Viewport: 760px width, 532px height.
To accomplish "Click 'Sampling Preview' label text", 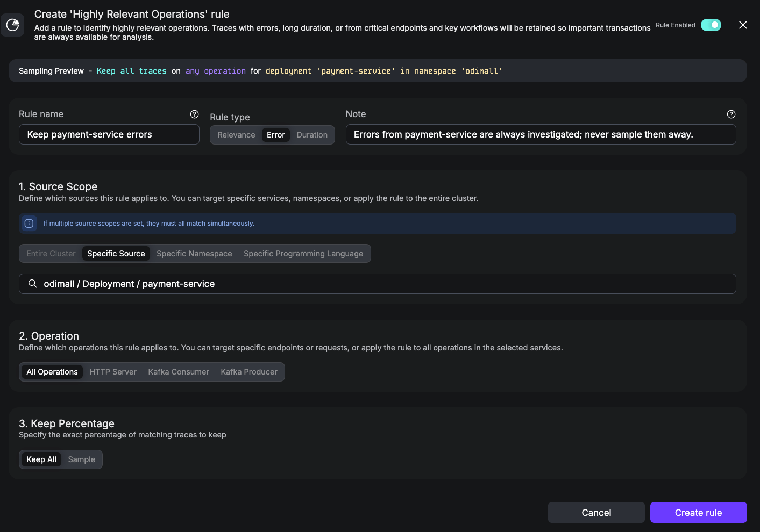I will point(52,71).
